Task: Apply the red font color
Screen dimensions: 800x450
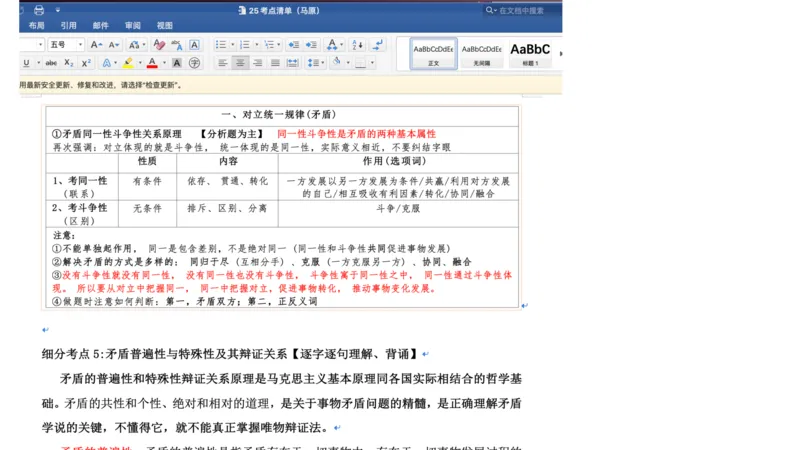Action: 152,63
